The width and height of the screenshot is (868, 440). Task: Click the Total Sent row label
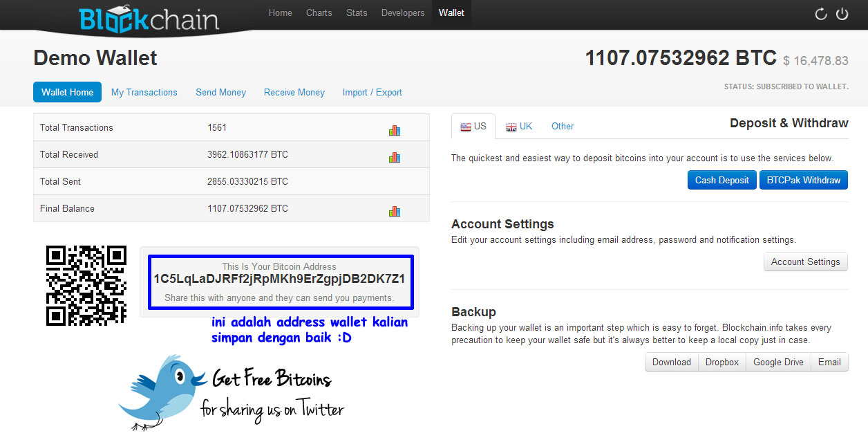[60, 181]
